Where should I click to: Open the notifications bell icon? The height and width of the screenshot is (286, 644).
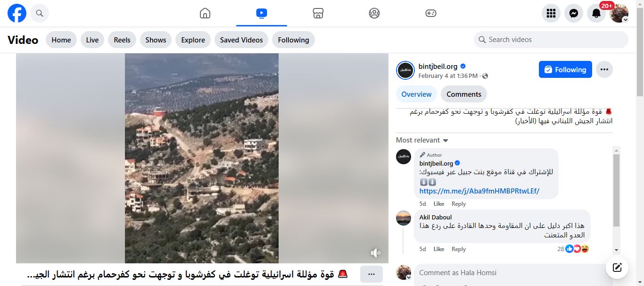tap(596, 13)
